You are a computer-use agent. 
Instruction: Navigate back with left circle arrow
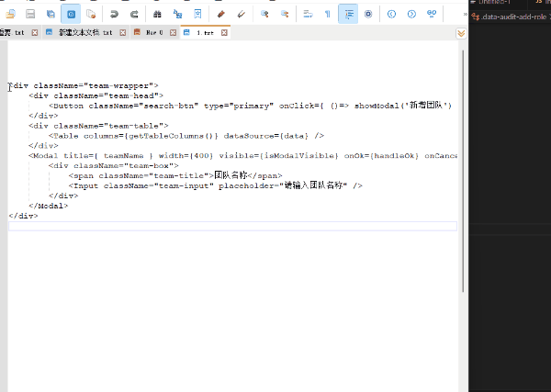(x=391, y=14)
